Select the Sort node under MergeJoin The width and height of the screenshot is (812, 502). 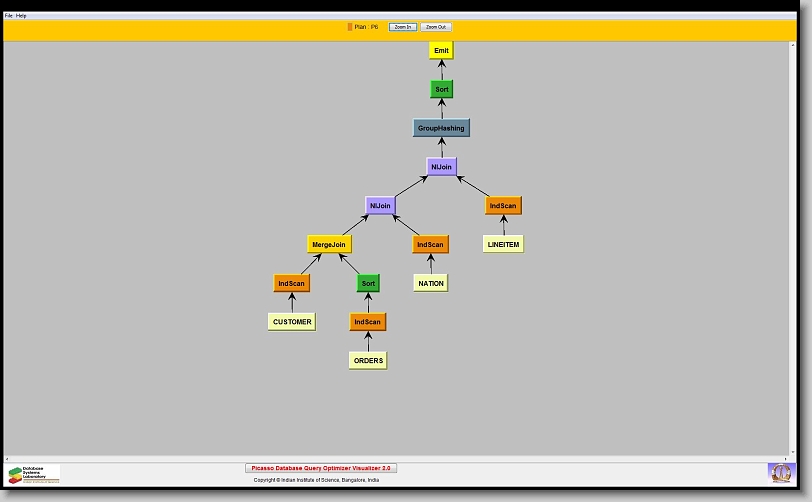pos(368,283)
